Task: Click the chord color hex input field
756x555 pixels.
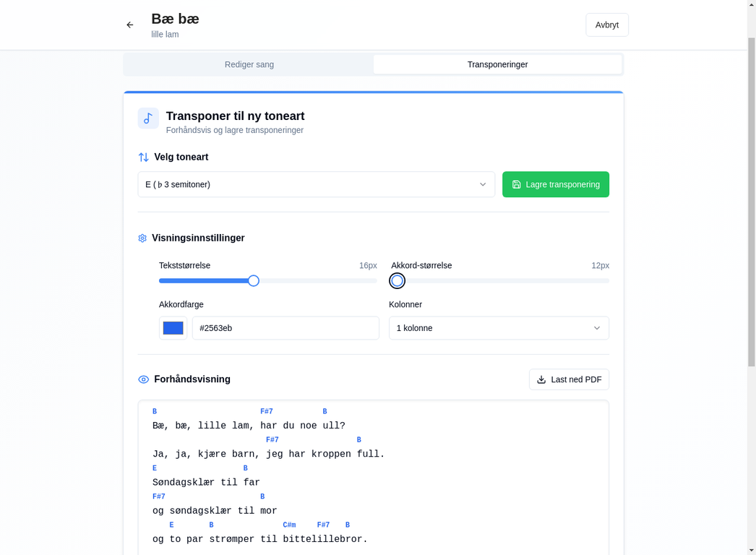Action: pos(285,328)
